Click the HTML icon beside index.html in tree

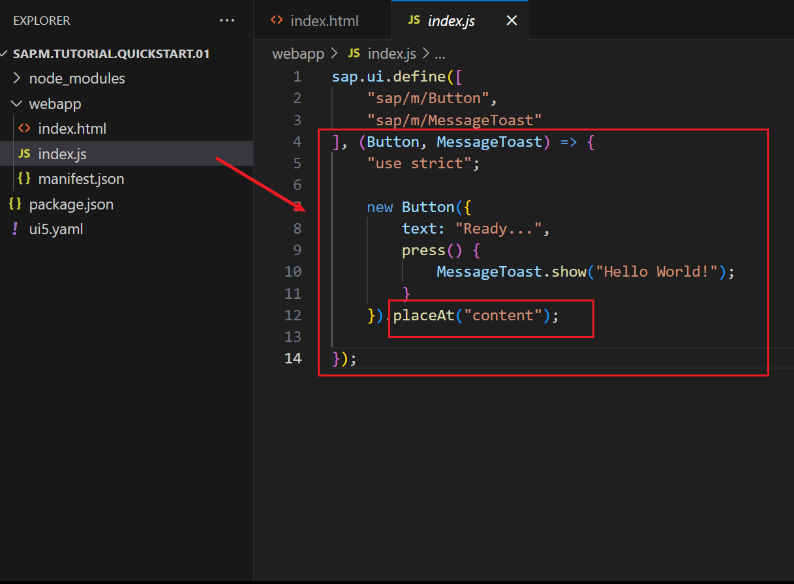24,129
